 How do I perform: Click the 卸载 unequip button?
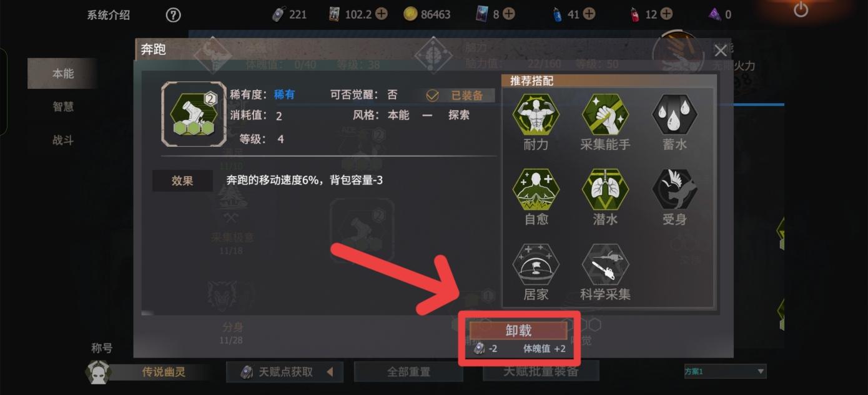click(518, 331)
